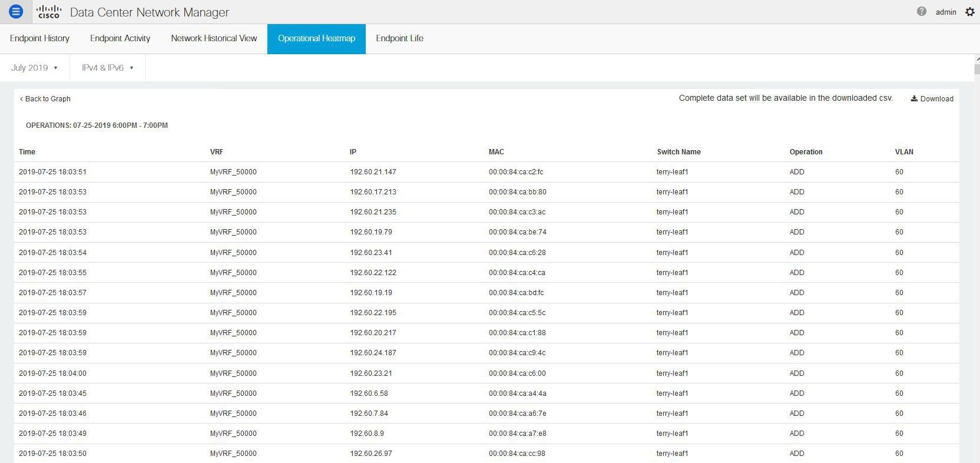Click the Back to Graph link
Viewport: 980px width, 463px height.
pos(45,99)
